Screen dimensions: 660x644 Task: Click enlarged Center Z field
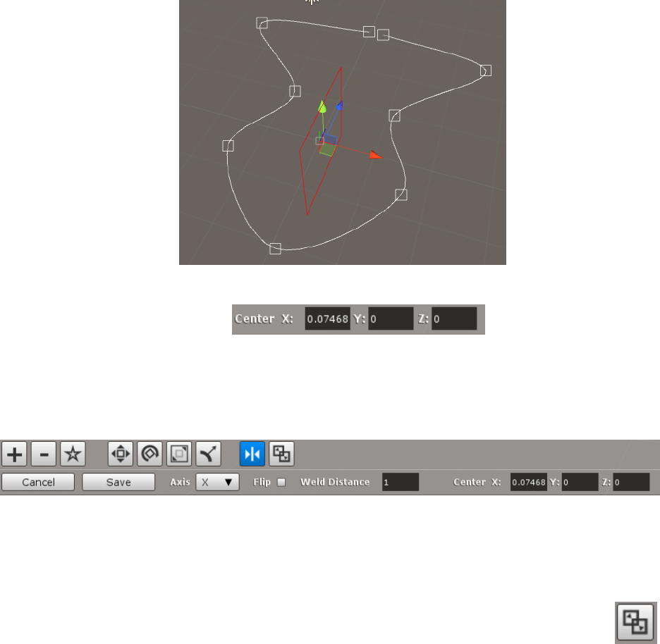pyautogui.click(x=454, y=319)
